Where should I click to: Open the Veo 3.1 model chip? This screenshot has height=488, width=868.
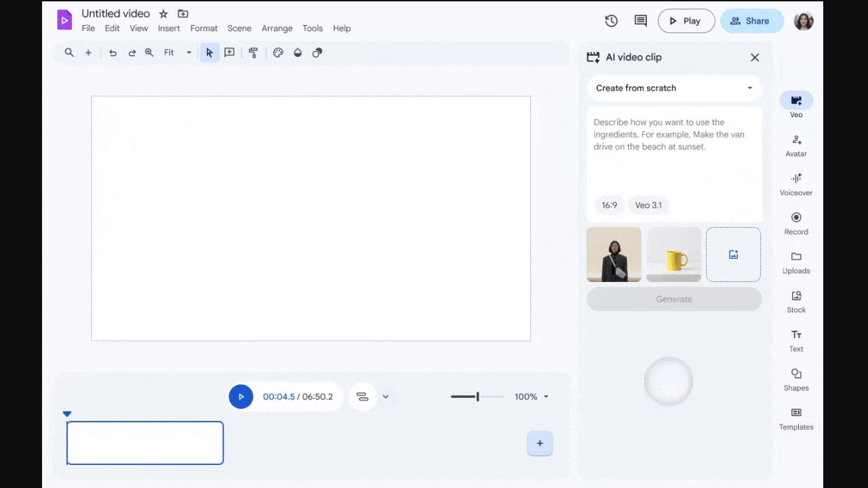pyautogui.click(x=648, y=205)
